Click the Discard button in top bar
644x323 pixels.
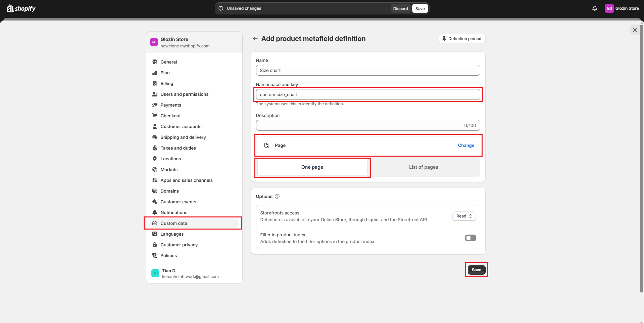coord(400,9)
